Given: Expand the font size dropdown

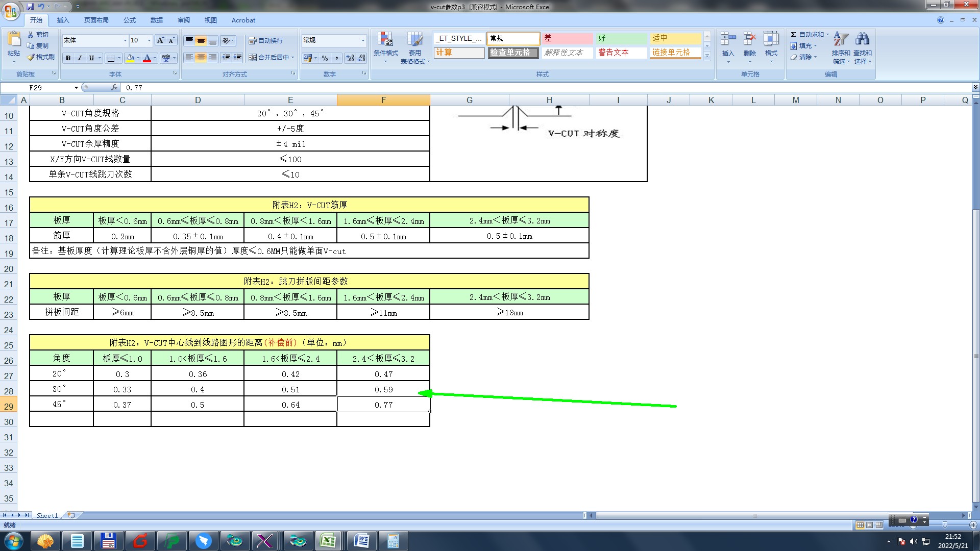Looking at the screenshot, I should pyautogui.click(x=149, y=40).
